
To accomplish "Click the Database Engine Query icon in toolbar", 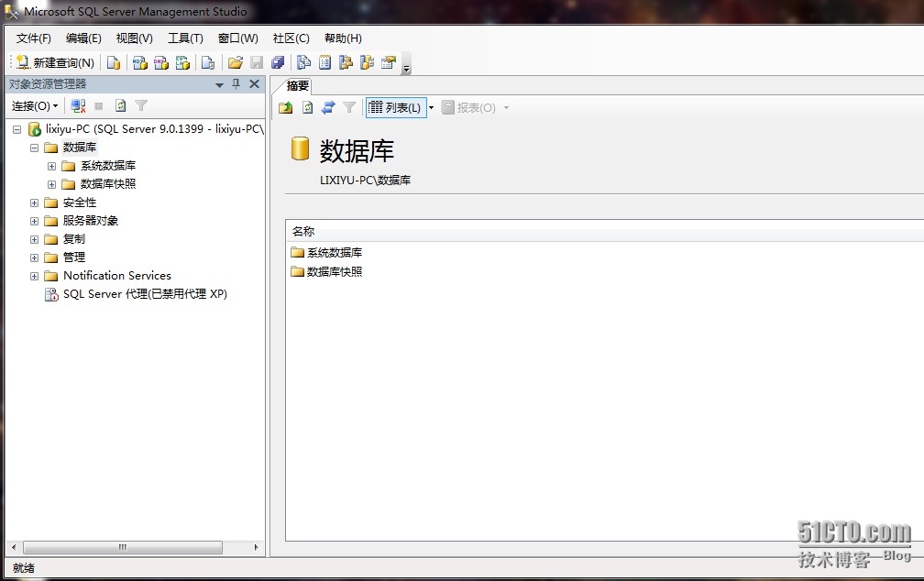I will 113,62.
